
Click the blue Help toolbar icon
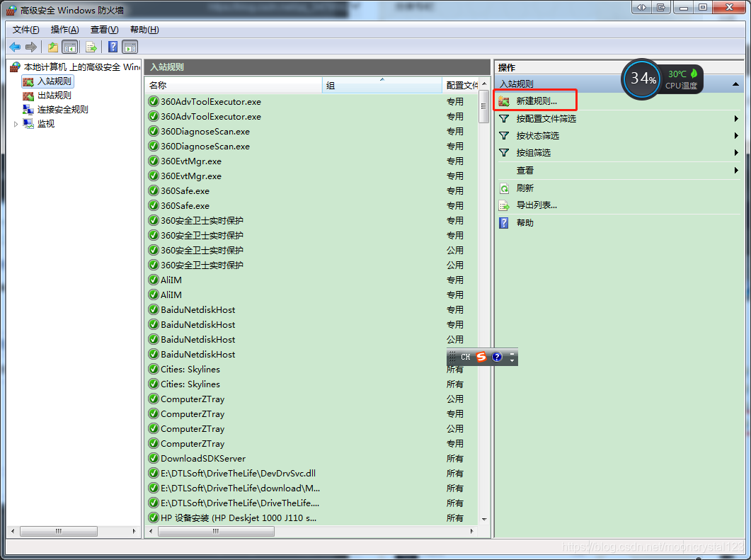tap(113, 47)
